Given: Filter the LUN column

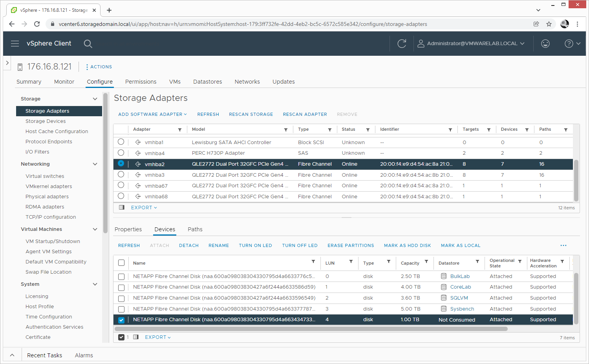Looking at the screenshot, I should [351, 262].
